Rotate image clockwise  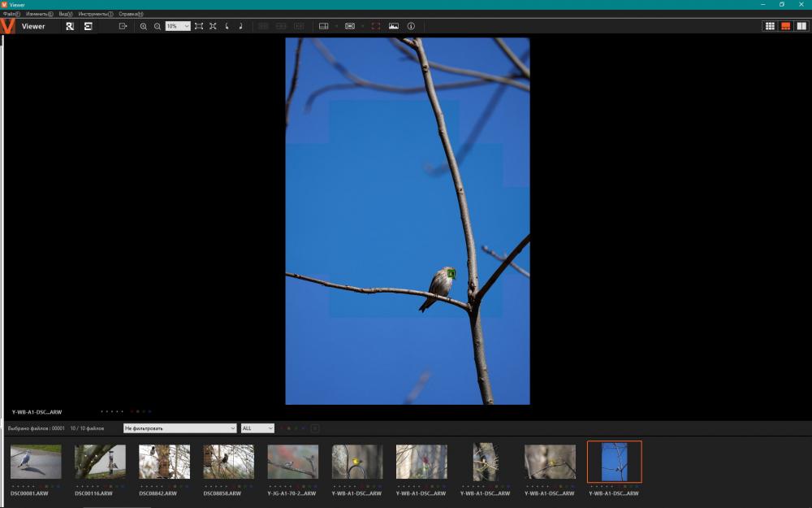[x=241, y=26]
